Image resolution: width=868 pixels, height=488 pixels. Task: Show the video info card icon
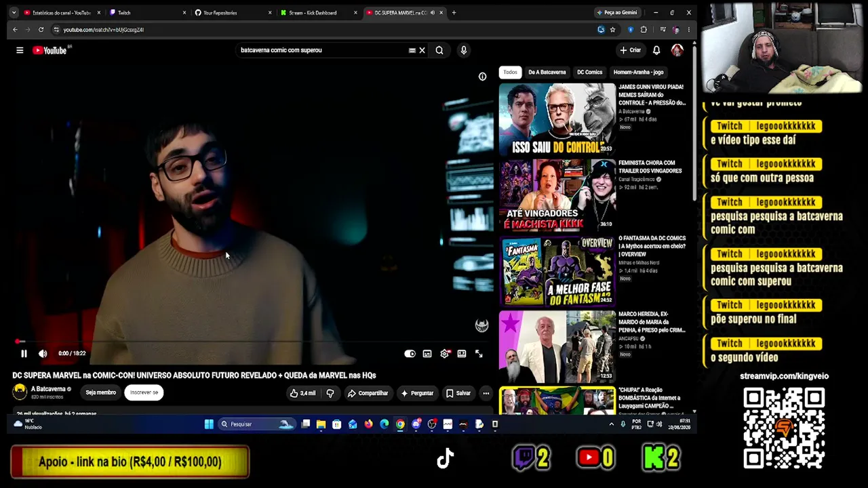(482, 77)
